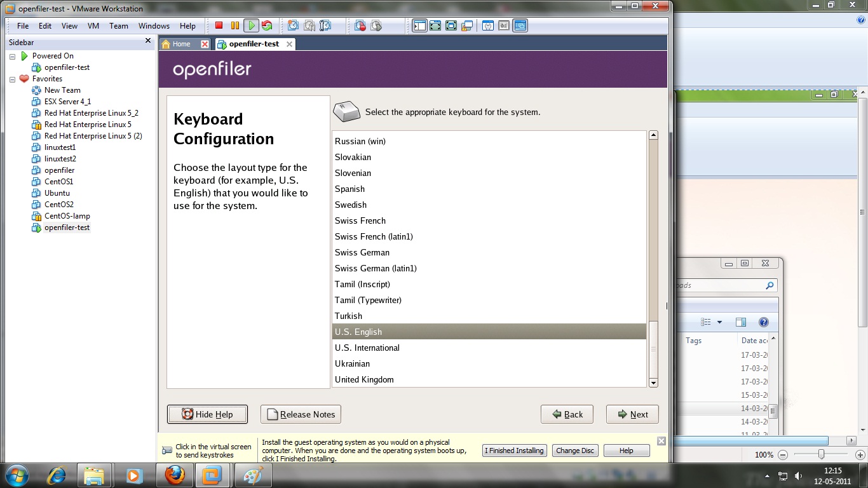The image size is (868, 488).
Task: Click zoom in plus button in background window
Action: tap(860, 454)
